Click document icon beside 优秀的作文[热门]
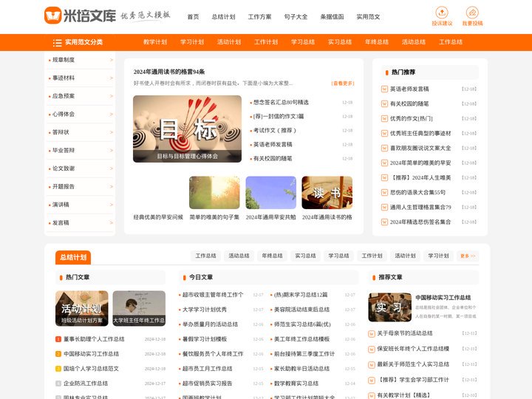Viewport: 532px width, 399px height. coord(384,118)
